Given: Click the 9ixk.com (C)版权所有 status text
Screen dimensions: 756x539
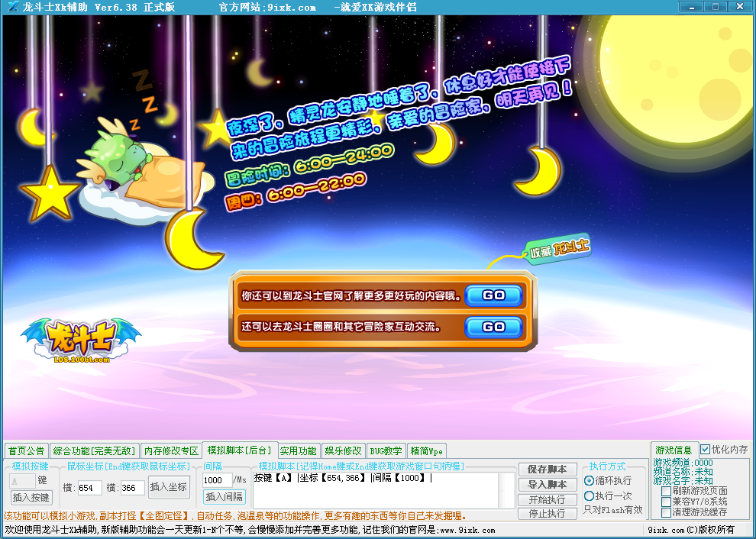Looking at the screenshot, I should coord(691,530).
